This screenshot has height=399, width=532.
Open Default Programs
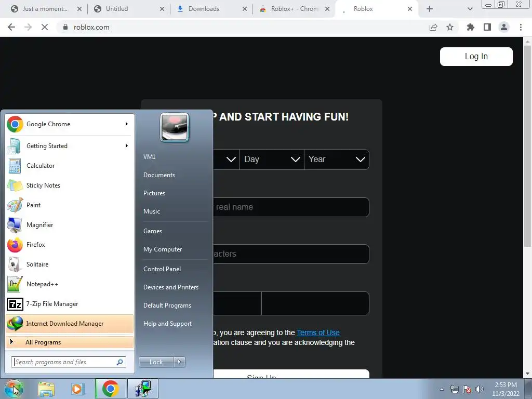(167, 305)
